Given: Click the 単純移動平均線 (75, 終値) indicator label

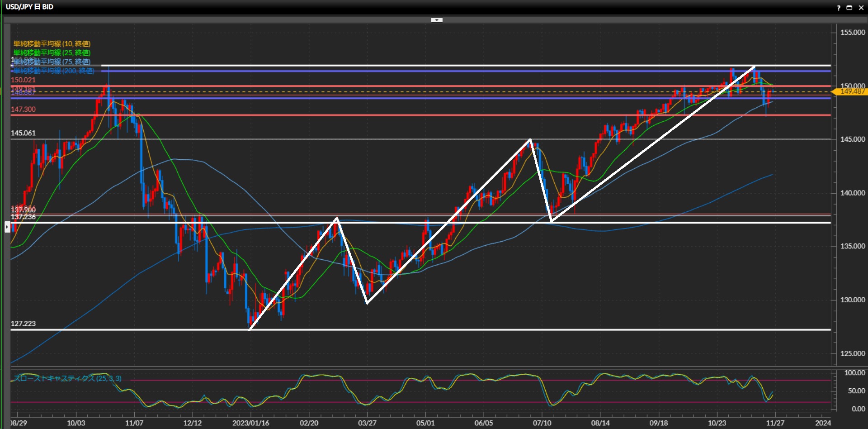Looking at the screenshot, I should pyautogui.click(x=52, y=62).
